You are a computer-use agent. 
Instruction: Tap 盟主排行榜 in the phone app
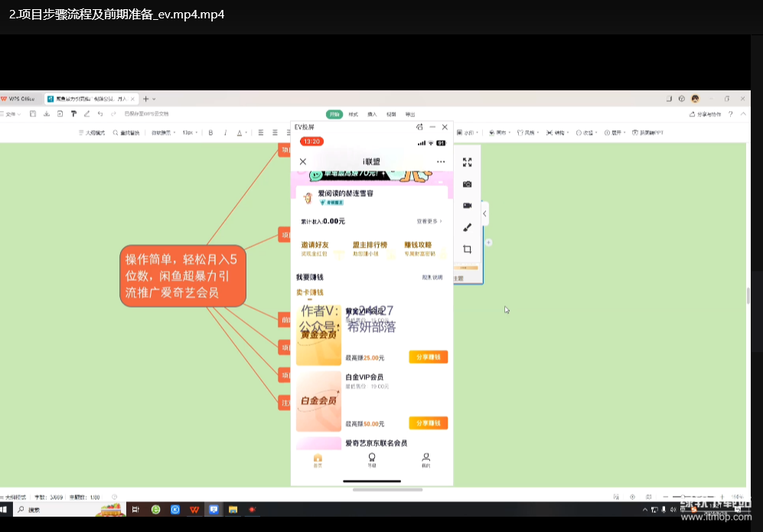(370, 248)
